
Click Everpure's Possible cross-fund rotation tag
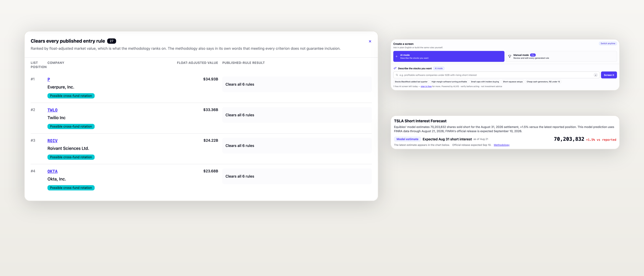pos(71,96)
